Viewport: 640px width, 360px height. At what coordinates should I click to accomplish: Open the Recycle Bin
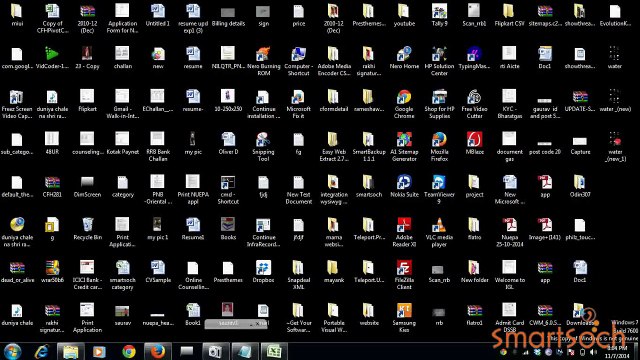87,225
